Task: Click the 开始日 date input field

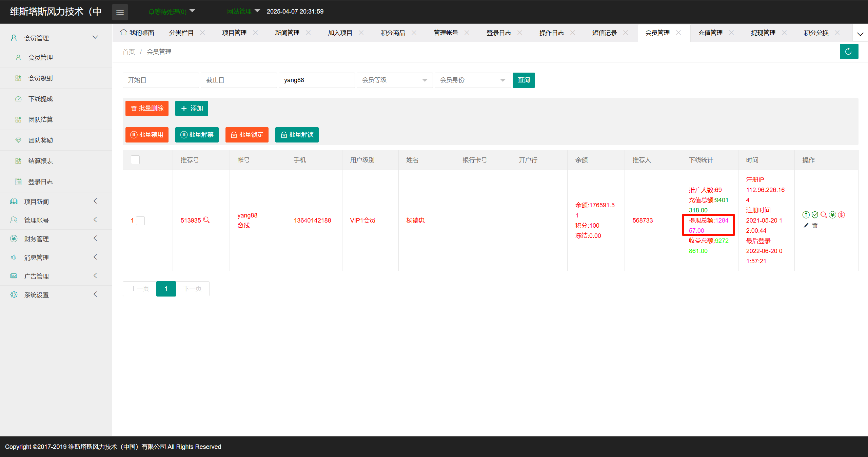Action: [x=161, y=80]
